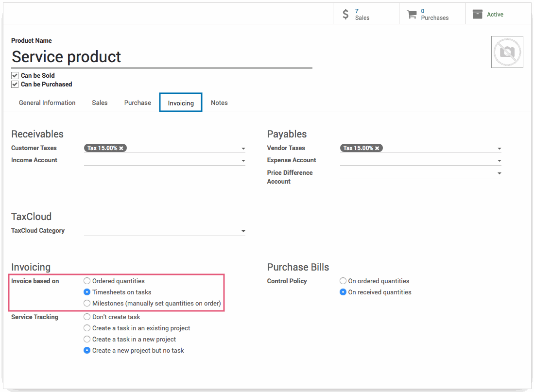Image resolution: width=534 pixels, height=392 pixels.
Task: Click the Service product name field
Action: pos(162,57)
